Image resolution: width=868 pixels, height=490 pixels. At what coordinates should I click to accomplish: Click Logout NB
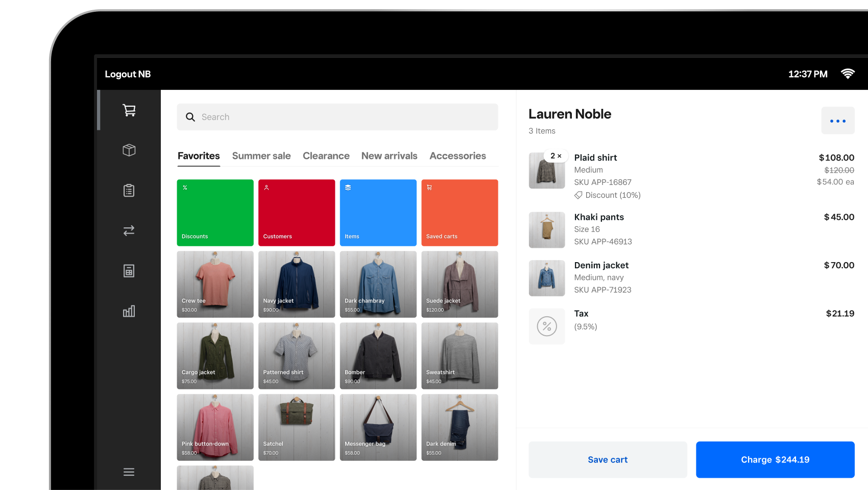tap(128, 74)
